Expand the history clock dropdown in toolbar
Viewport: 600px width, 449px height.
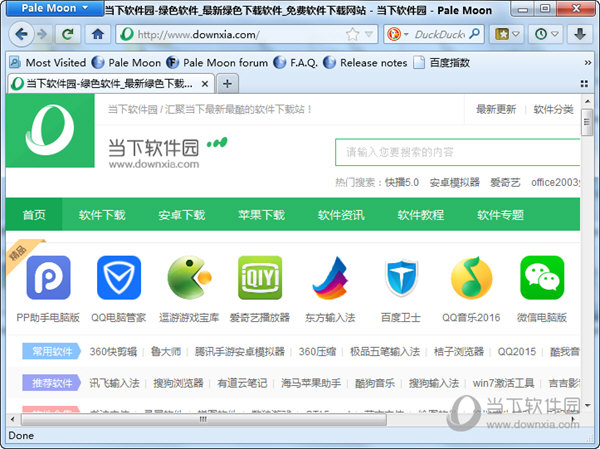coord(545,33)
